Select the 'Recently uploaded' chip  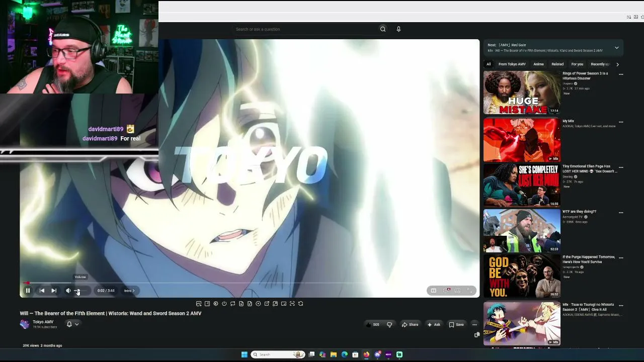pos(600,64)
